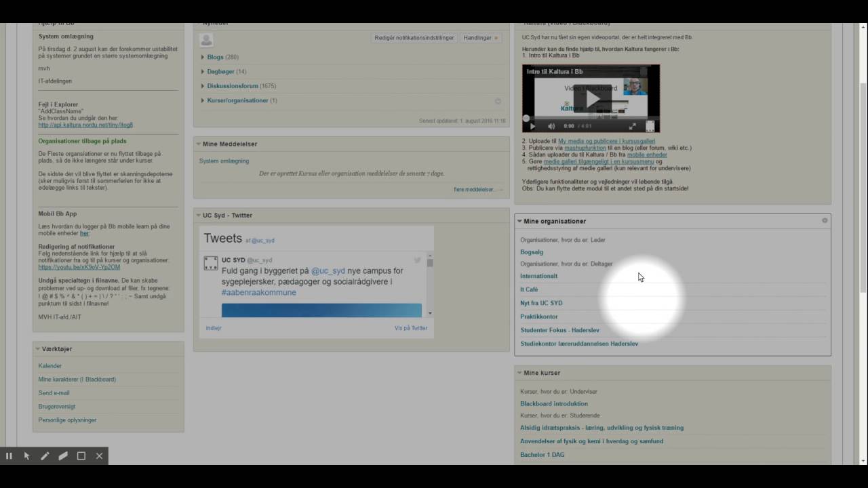The width and height of the screenshot is (868, 488).
Task: Click the @uc_syd mention in tweet
Action: point(328,271)
